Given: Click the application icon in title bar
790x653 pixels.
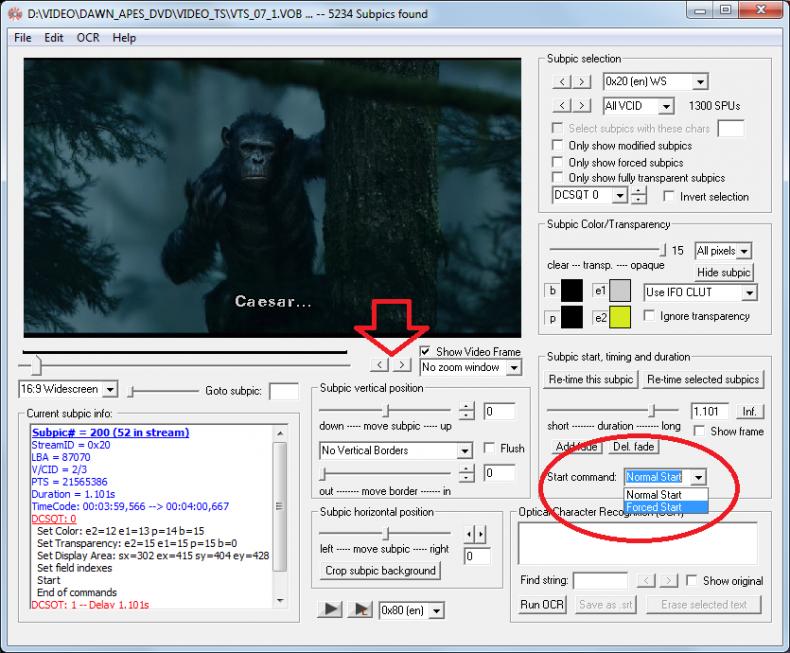Looking at the screenshot, I should click(x=15, y=14).
